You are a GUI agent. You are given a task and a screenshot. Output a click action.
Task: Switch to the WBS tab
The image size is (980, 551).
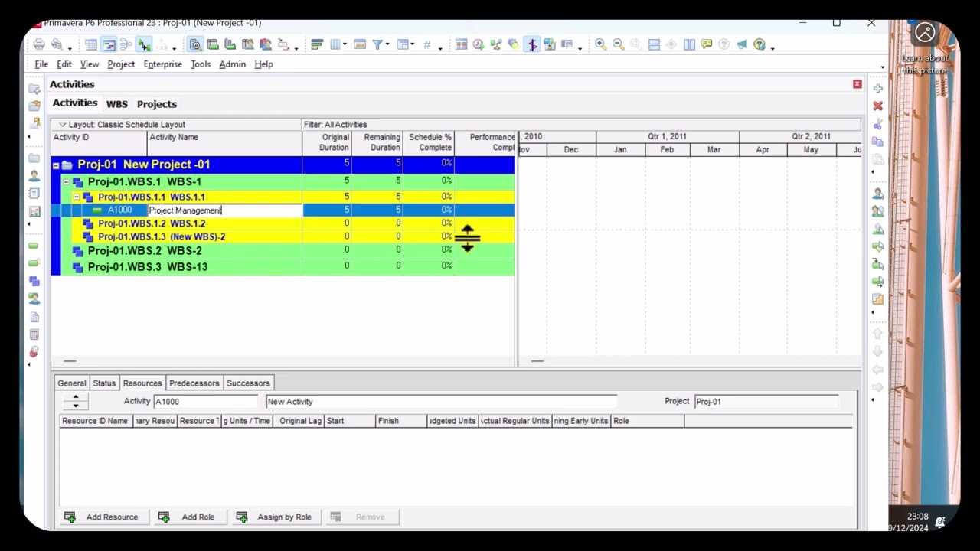click(x=117, y=104)
